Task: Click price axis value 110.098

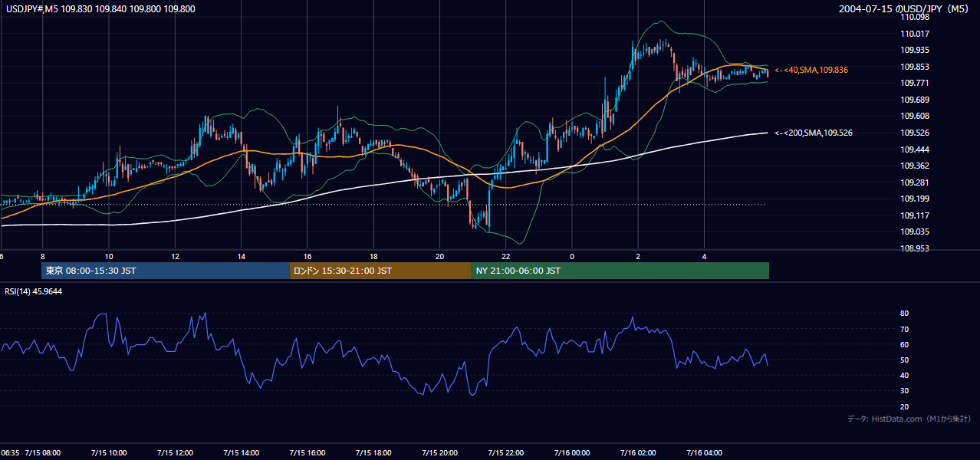Action: [x=915, y=17]
